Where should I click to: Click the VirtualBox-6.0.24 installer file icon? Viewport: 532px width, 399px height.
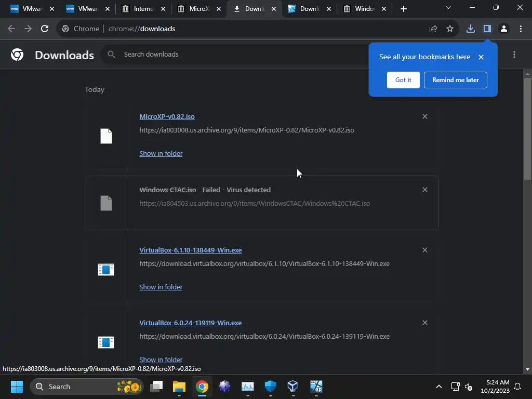coord(106,342)
